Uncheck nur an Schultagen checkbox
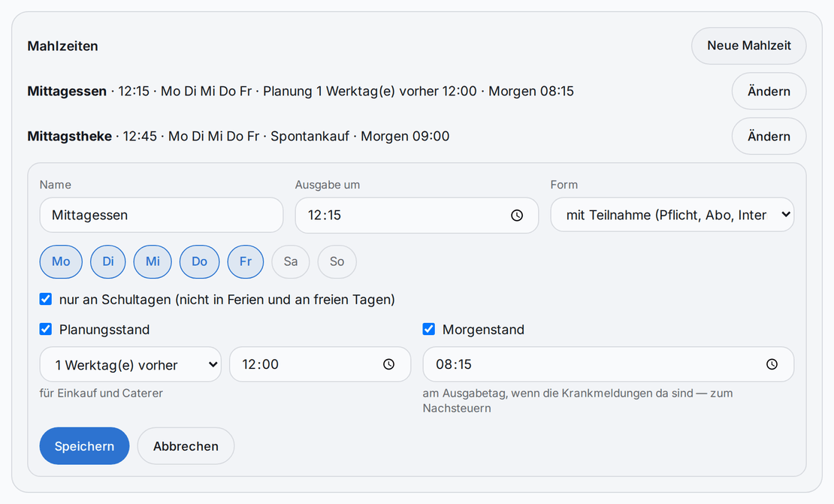The height and width of the screenshot is (504, 834). pyautogui.click(x=46, y=299)
